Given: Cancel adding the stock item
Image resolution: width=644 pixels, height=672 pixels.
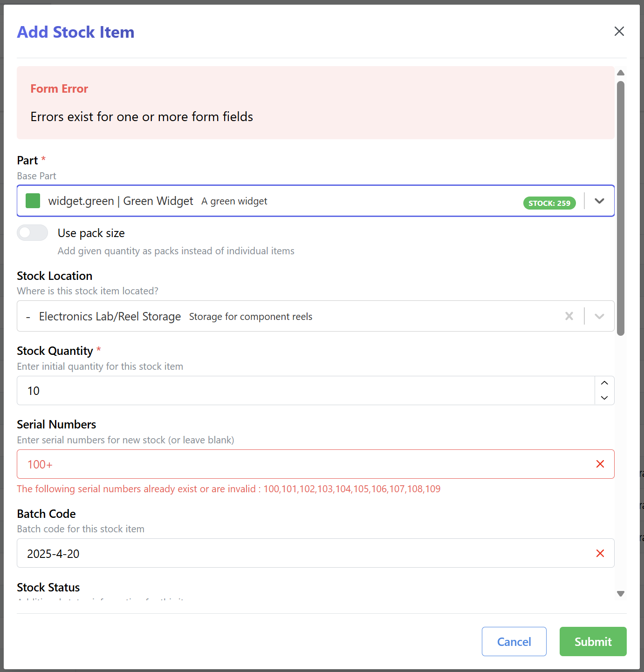Looking at the screenshot, I should click(x=514, y=641).
